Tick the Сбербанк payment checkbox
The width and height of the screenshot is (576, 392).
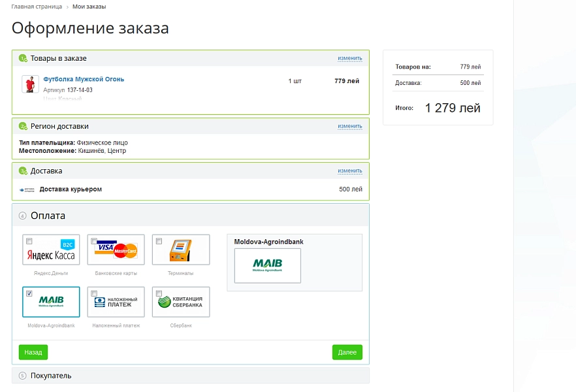pos(159,293)
